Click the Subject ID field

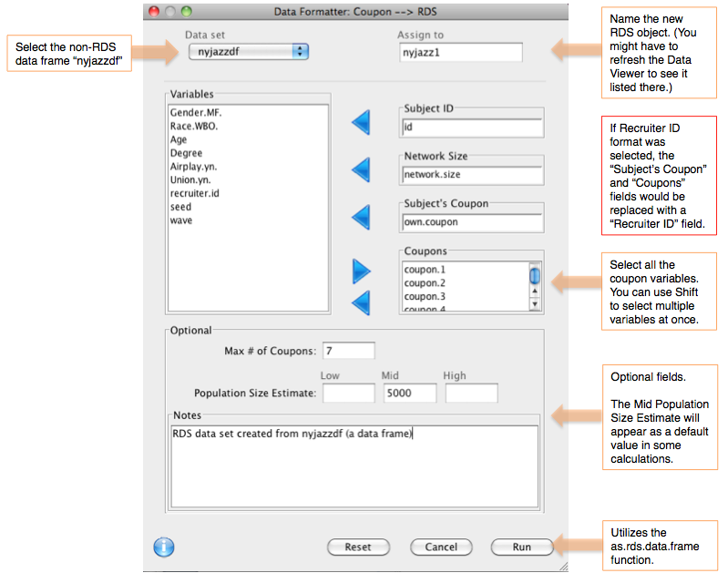tap(472, 128)
